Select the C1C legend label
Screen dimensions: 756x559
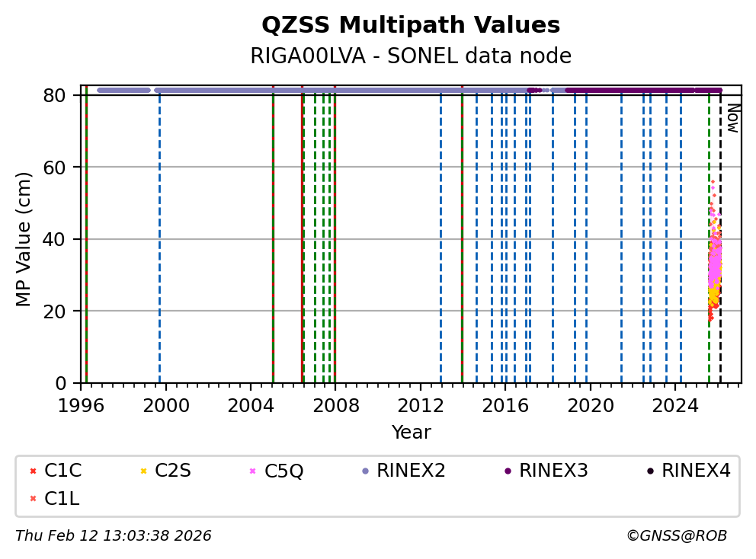click(x=62, y=471)
